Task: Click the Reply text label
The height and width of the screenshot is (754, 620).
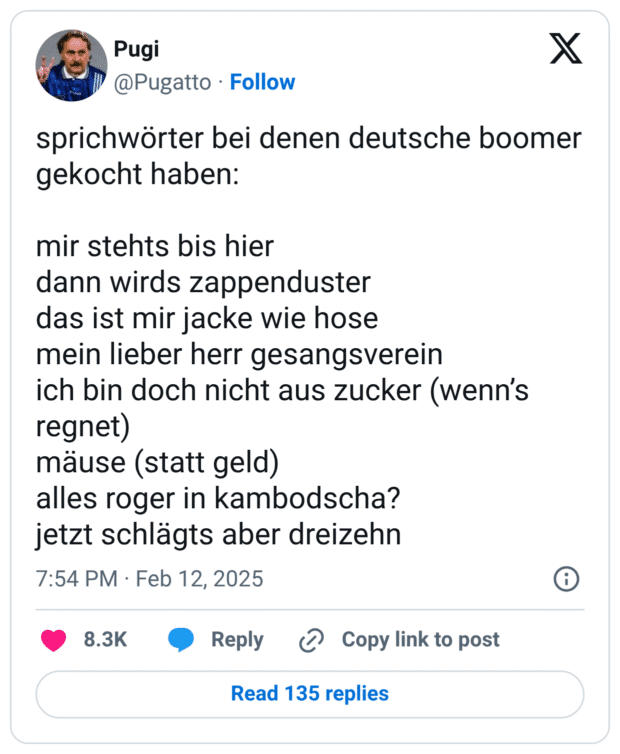Action: pos(237,640)
